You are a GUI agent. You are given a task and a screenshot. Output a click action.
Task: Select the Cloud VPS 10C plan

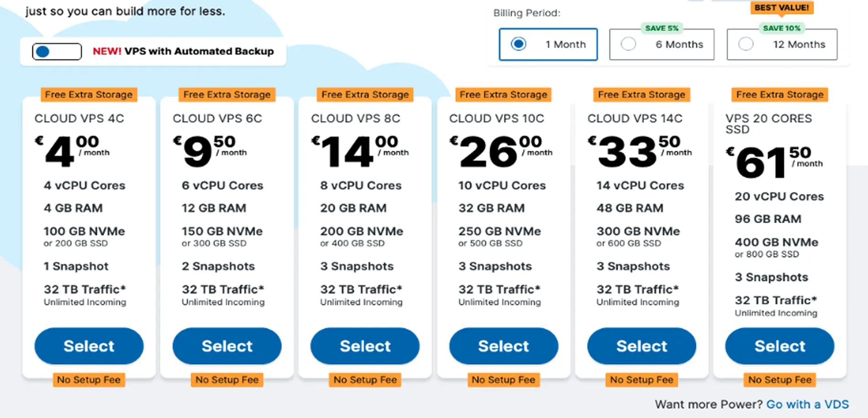[x=503, y=346]
